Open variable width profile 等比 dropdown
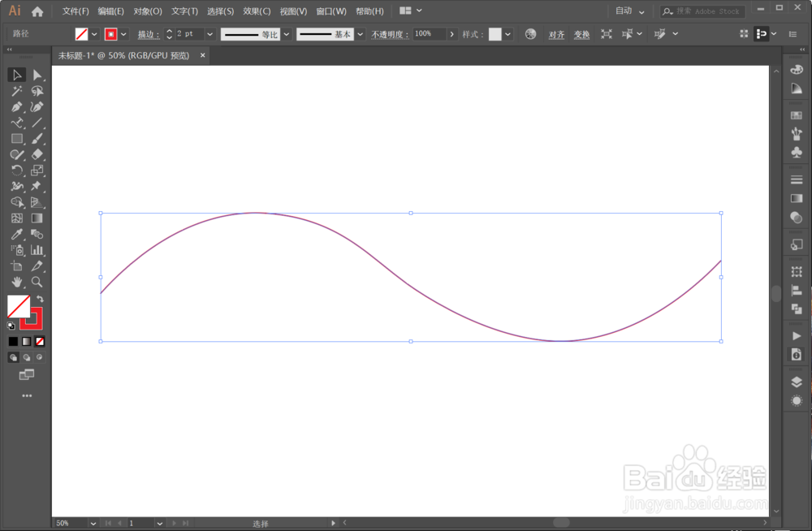This screenshot has width=812, height=531. (287, 34)
